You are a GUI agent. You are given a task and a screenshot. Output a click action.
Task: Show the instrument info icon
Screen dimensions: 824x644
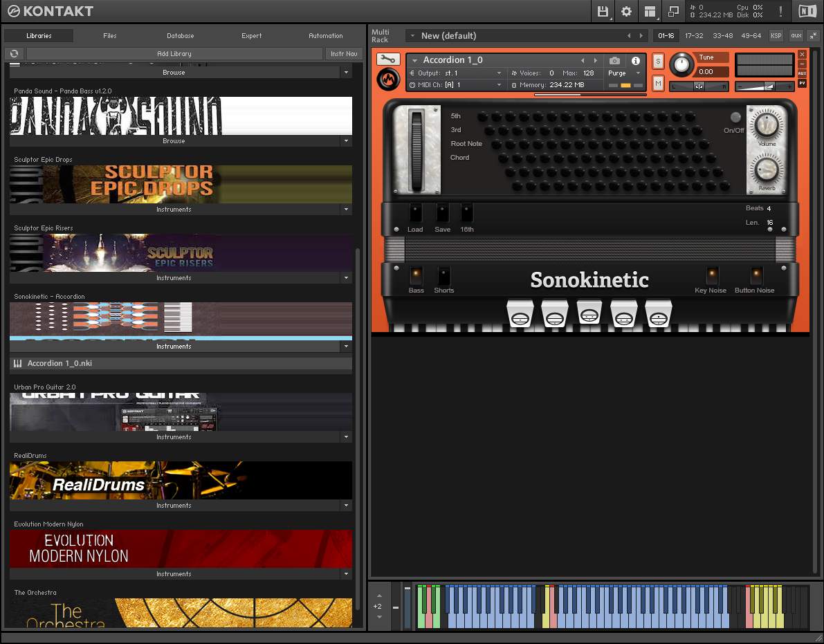(635, 60)
